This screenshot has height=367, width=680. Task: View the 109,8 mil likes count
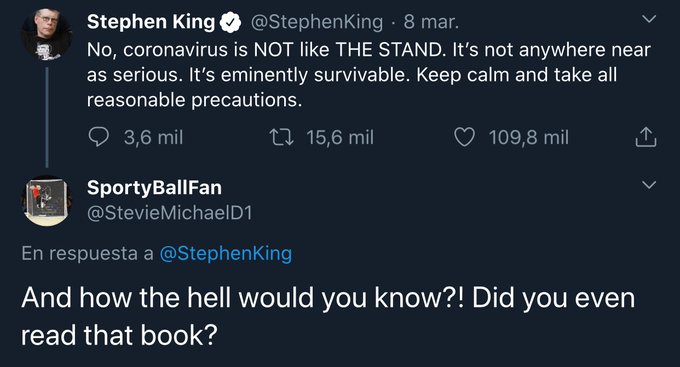point(529,138)
